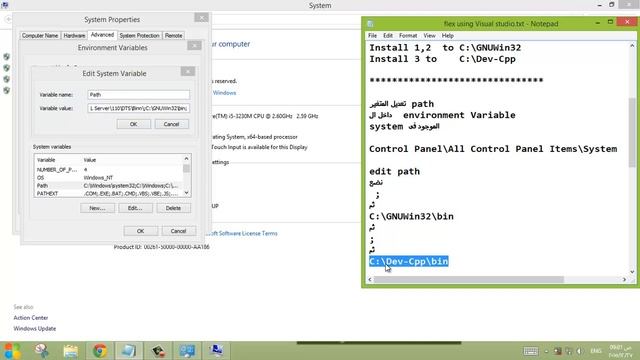Click the 'edit path' line in Notepad
Screen dimensions: 640x360
pyautogui.click(x=394, y=171)
